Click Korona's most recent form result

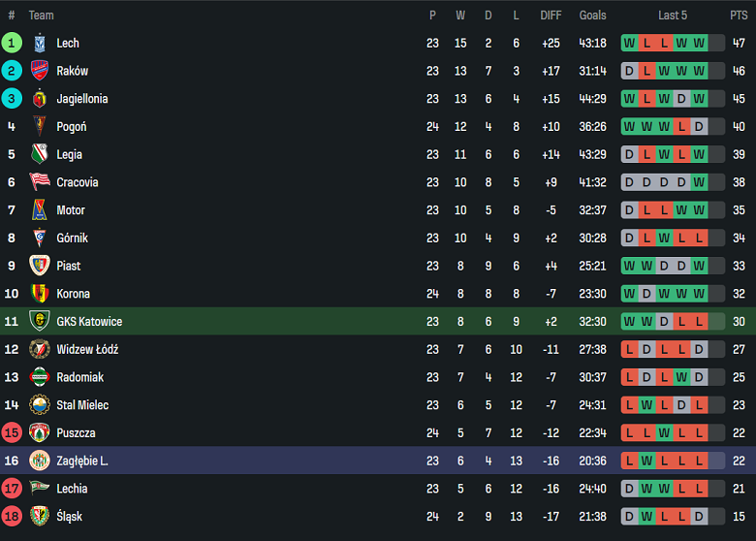pos(699,294)
